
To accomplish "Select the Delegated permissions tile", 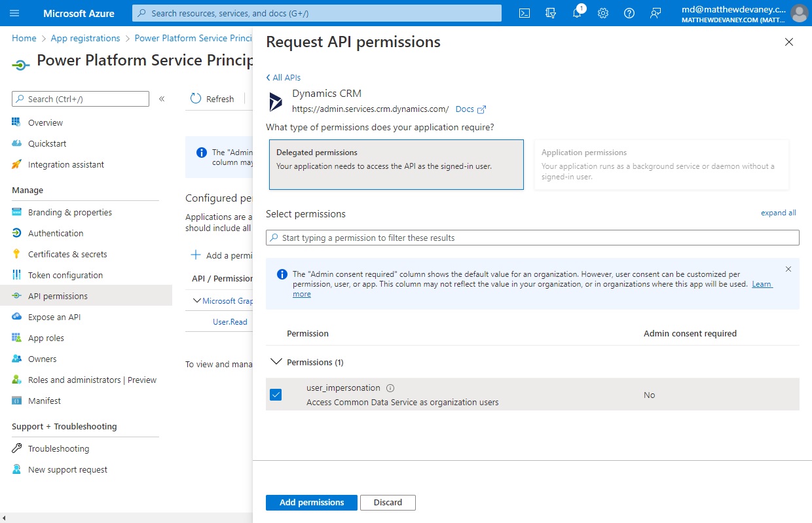I will pos(396,164).
